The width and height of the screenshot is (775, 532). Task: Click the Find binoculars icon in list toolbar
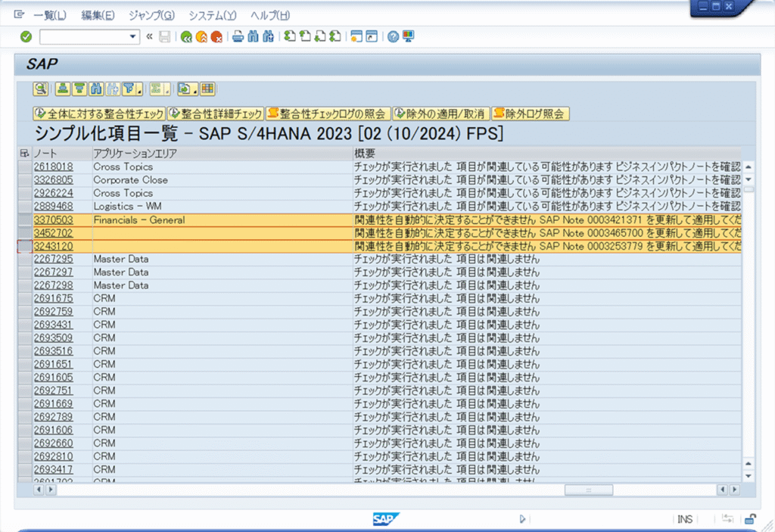(x=96, y=89)
